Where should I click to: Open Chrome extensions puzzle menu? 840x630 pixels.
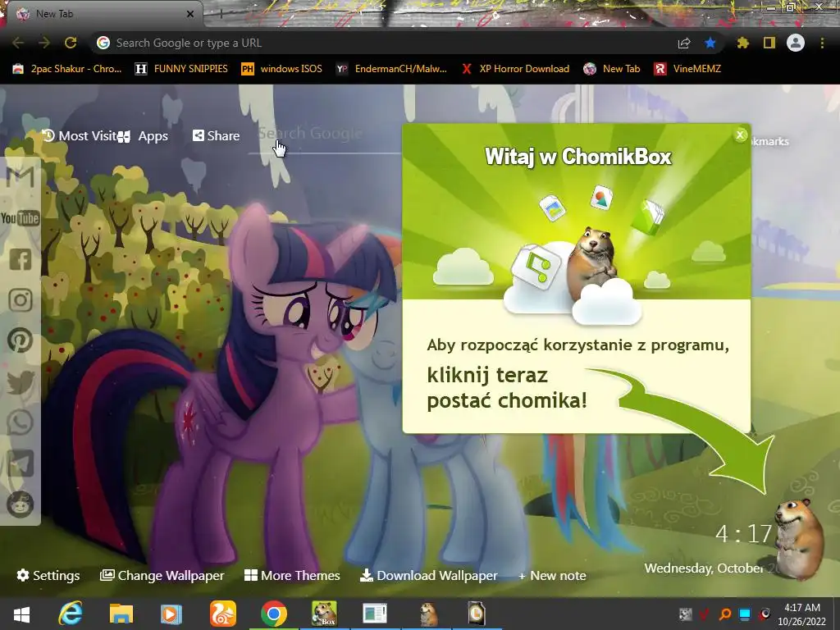click(742, 43)
